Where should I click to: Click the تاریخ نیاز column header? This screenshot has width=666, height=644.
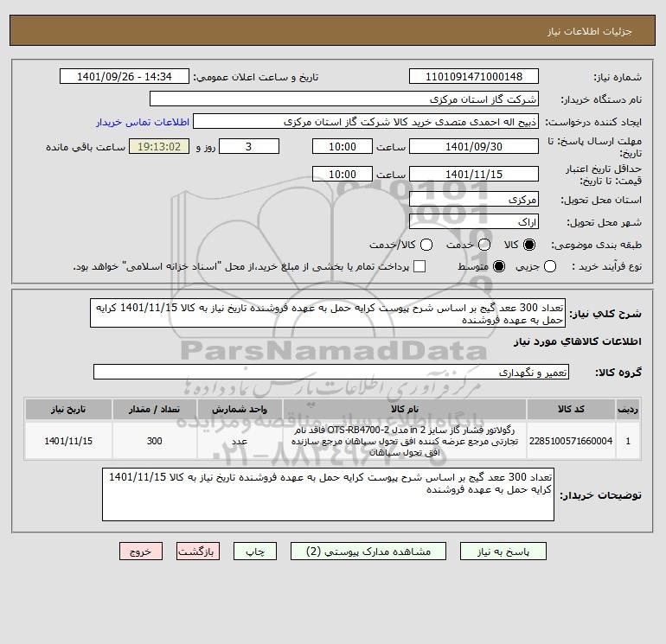click(68, 409)
